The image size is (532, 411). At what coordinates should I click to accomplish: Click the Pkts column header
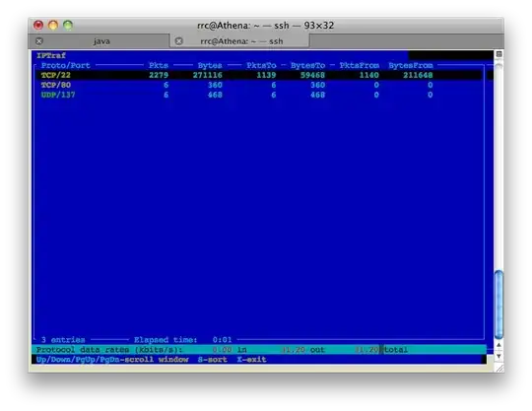159,65
